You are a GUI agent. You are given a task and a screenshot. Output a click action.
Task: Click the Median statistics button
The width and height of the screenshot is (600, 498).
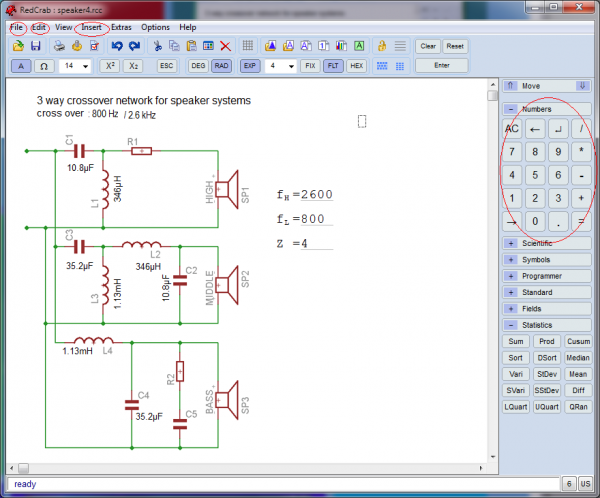click(x=577, y=357)
